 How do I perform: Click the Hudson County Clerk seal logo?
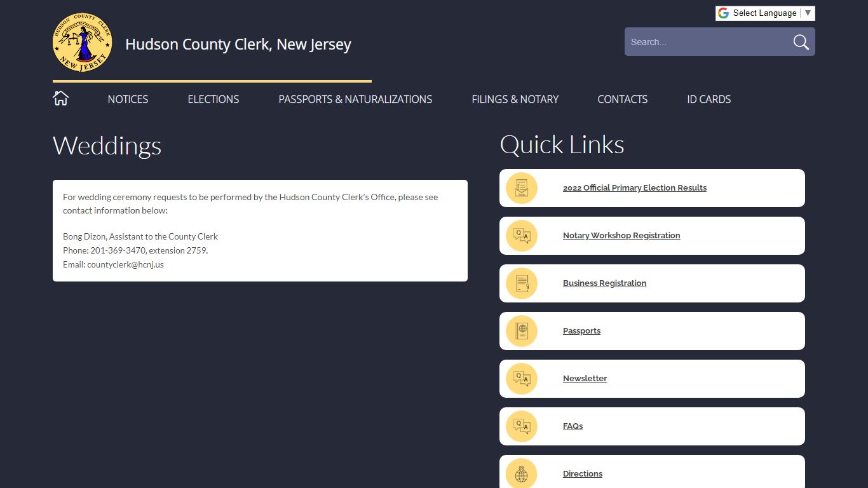click(x=83, y=43)
